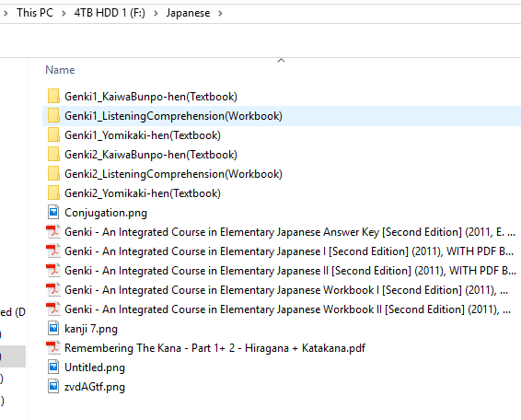The image size is (521, 420).
Task: Select the Remembering The Kana PDF icon
Action: 53,347
